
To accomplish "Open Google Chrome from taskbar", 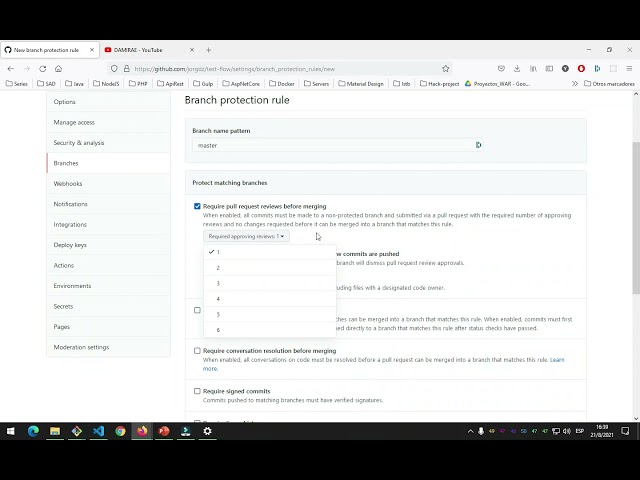I will (x=120, y=431).
